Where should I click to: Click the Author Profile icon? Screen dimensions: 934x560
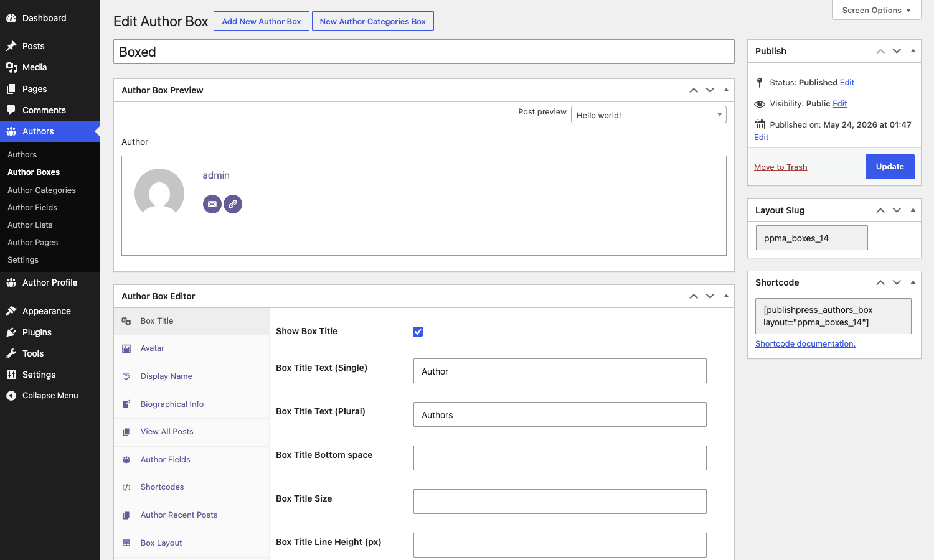coord(11,282)
